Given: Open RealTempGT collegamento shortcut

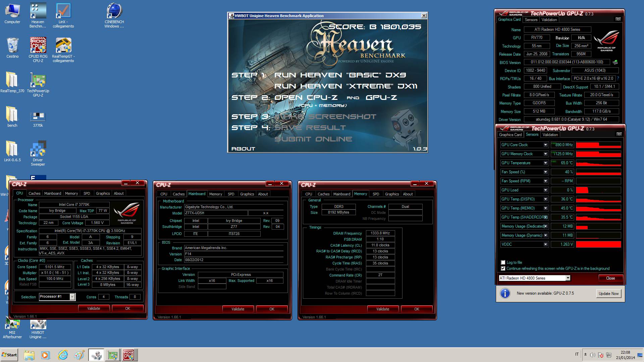Looking at the screenshot, I should point(63,50).
